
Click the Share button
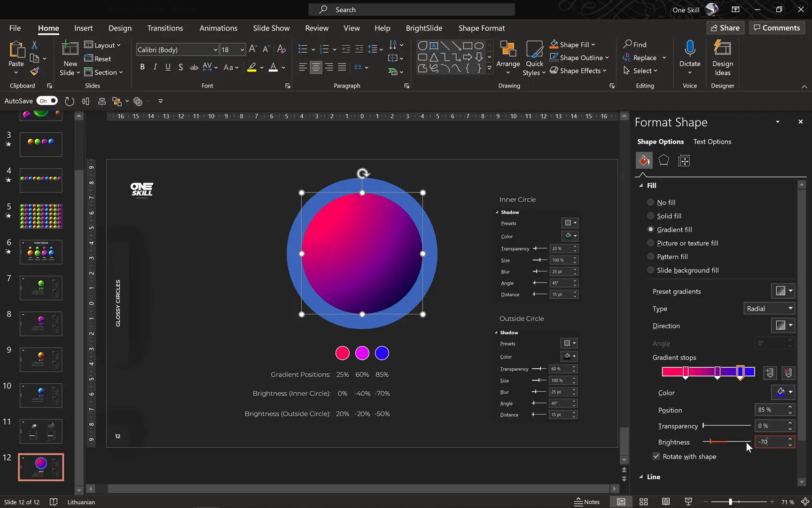pos(725,28)
